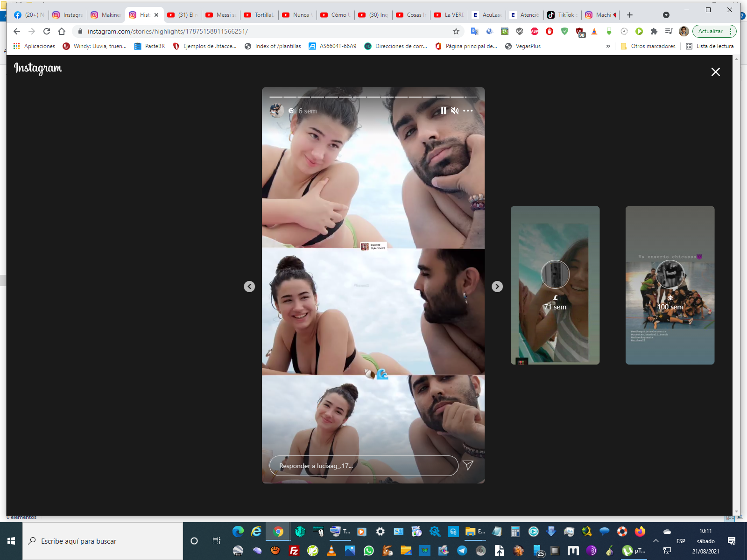Bookmark page with the star icon

tap(456, 31)
